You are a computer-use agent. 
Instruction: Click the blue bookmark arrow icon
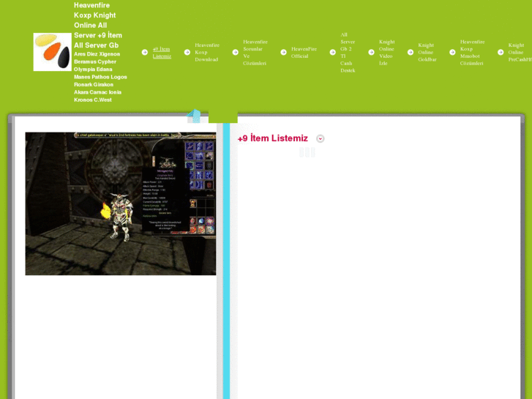(194, 116)
